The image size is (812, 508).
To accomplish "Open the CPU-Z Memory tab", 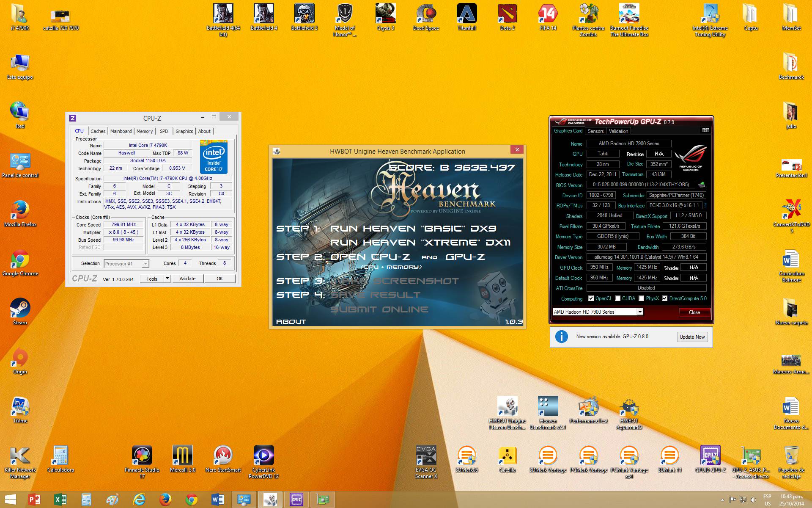I will click(145, 131).
